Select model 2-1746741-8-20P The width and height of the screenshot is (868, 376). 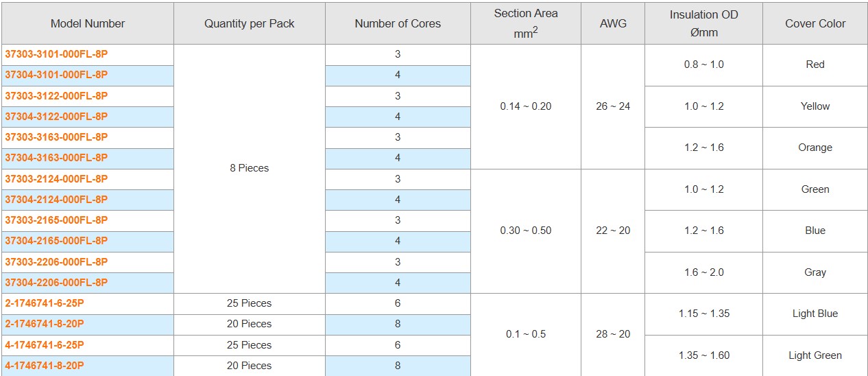[45, 324]
